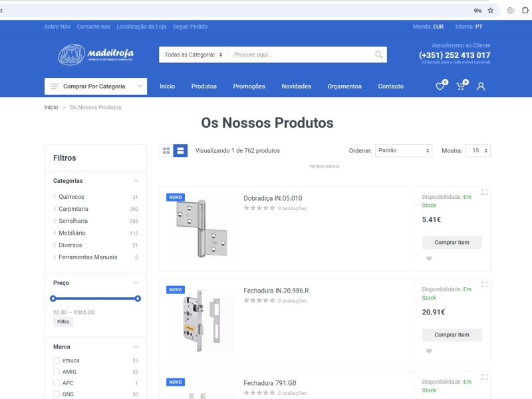Screen dimensions: 532x399
Task: Click the search magnifier icon
Action: [x=378, y=55]
